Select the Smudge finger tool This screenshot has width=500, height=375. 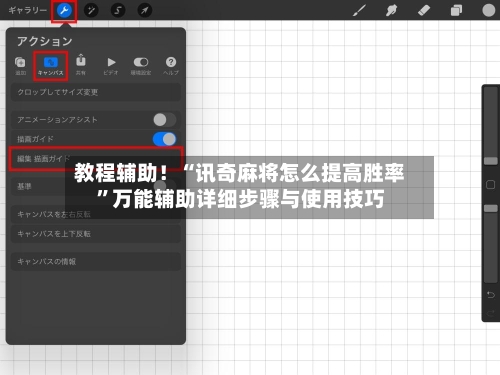(391, 10)
